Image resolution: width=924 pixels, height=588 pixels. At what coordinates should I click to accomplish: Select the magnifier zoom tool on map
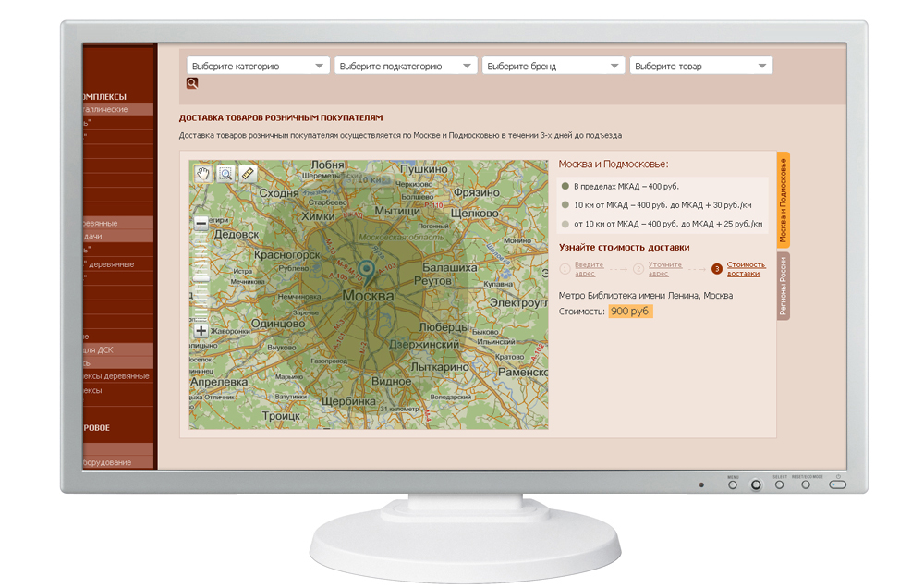point(225,174)
